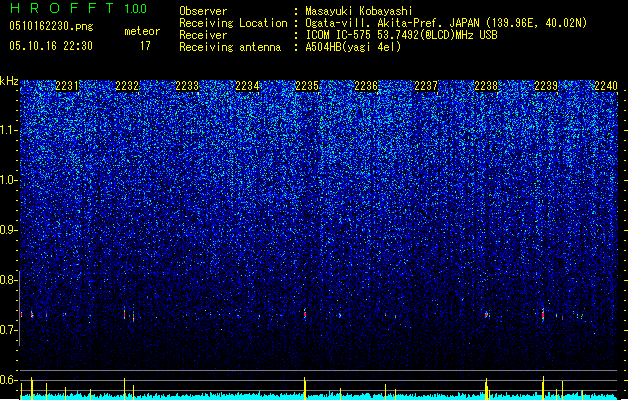The image size is (629, 400).
Task: Click the meteor echo just before 2239
Action: click(x=543, y=314)
